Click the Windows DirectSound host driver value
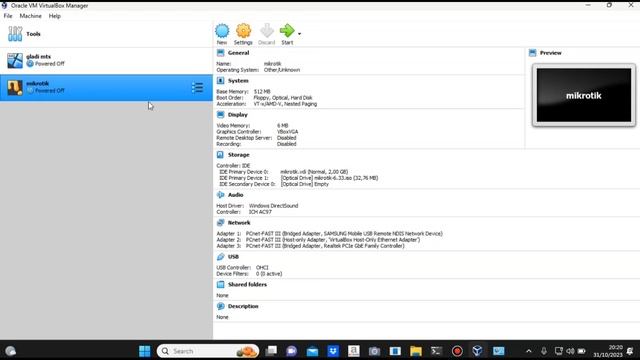The height and width of the screenshot is (360, 640). pos(273,206)
